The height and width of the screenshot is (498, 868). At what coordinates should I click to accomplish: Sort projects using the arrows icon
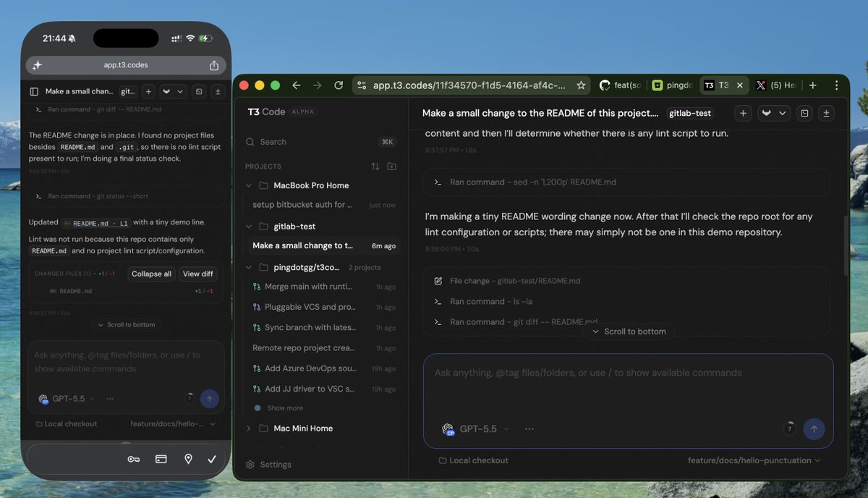pyautogui.click(x=375, y=166)
